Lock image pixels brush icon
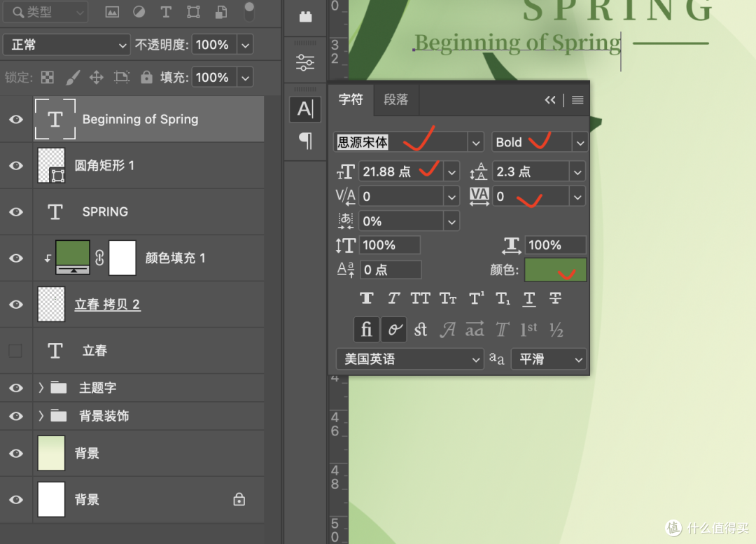Screen dimensions: 756x544 [72, 77]
